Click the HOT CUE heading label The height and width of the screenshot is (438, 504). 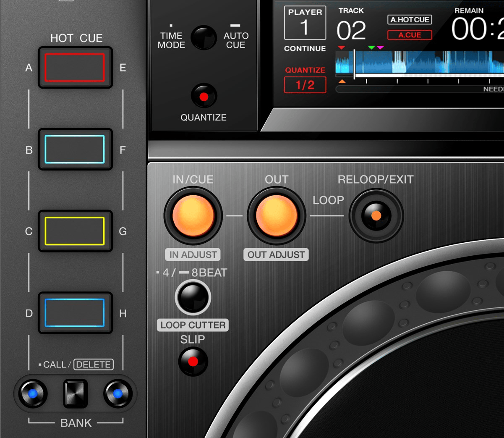(76, 38)
